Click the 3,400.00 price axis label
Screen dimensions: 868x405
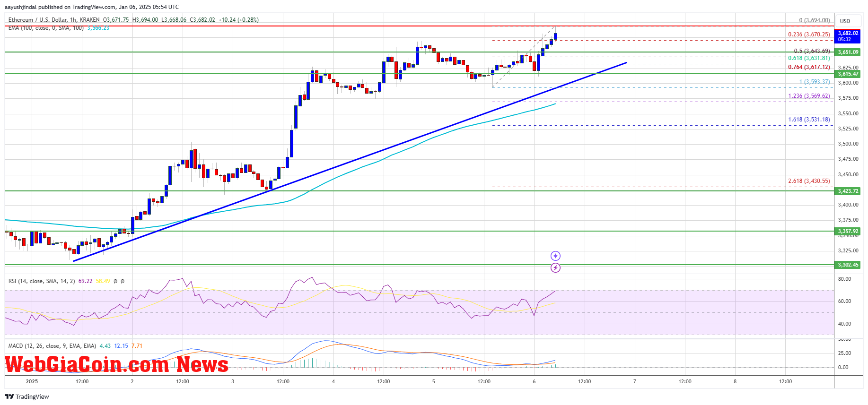point(848,205)
